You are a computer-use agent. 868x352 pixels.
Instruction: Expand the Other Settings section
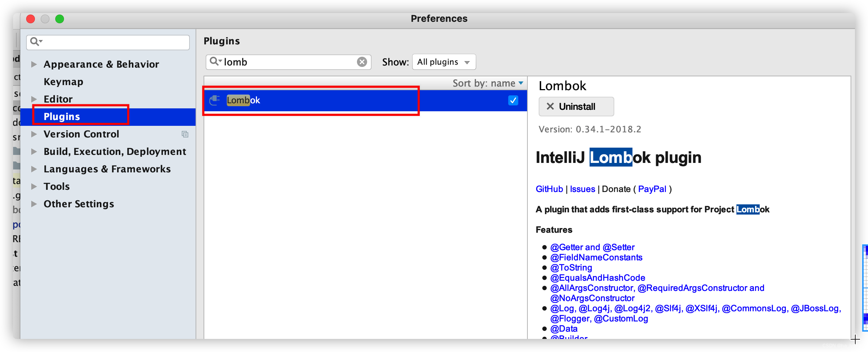[x=34, y=204]
